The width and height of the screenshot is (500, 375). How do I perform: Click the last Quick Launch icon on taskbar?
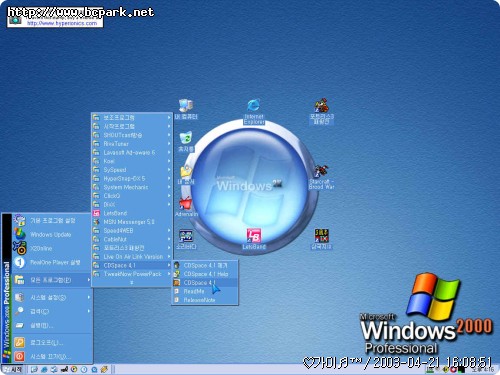[x=104, y=369]
